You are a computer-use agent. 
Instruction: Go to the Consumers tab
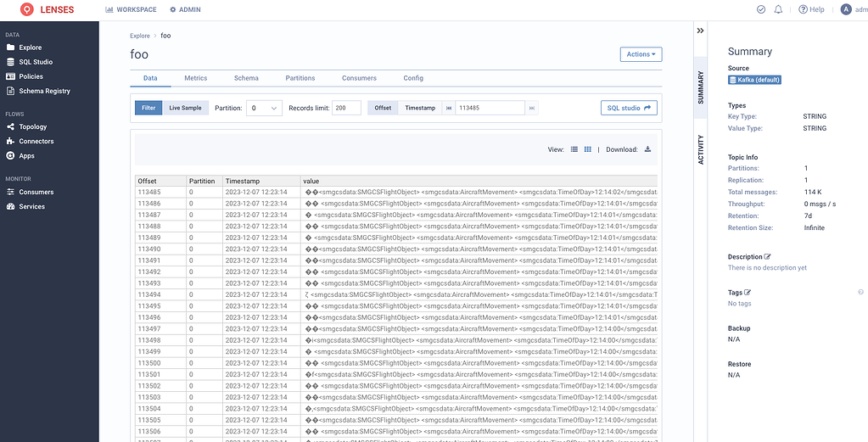[359, 78]
